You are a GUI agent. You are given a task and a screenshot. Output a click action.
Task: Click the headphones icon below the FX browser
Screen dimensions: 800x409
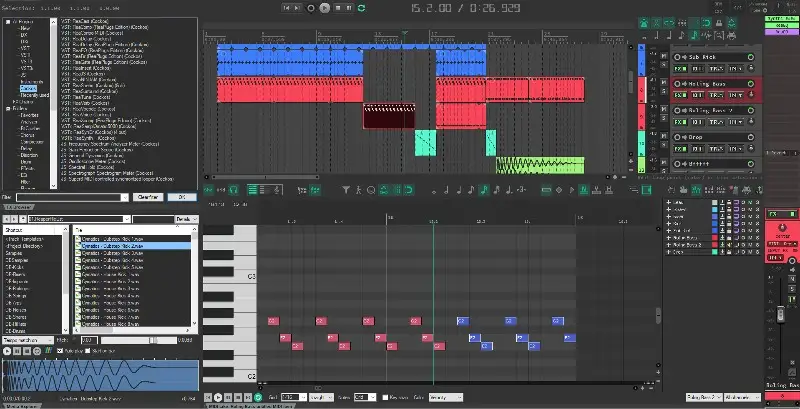click(x=233, y=188)
